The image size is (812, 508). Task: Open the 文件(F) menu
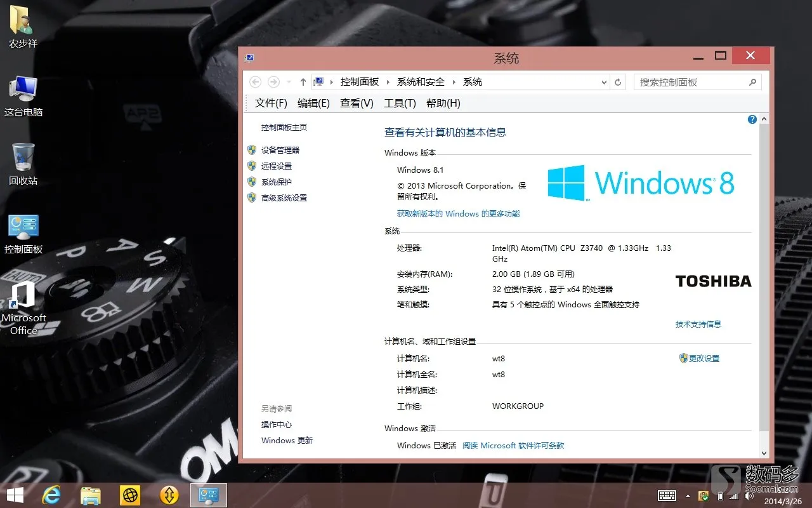click(x=271, y=103)
